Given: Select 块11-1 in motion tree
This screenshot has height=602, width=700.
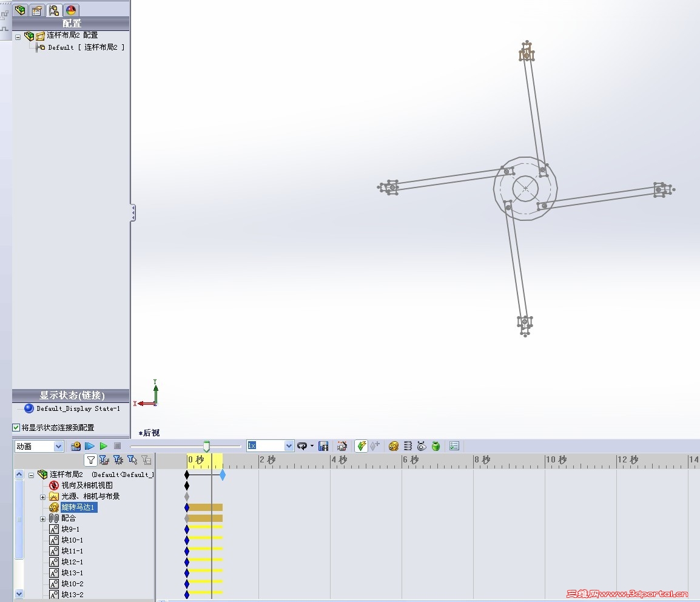Looking at the screenshot, I should click(x=72, y=551).
